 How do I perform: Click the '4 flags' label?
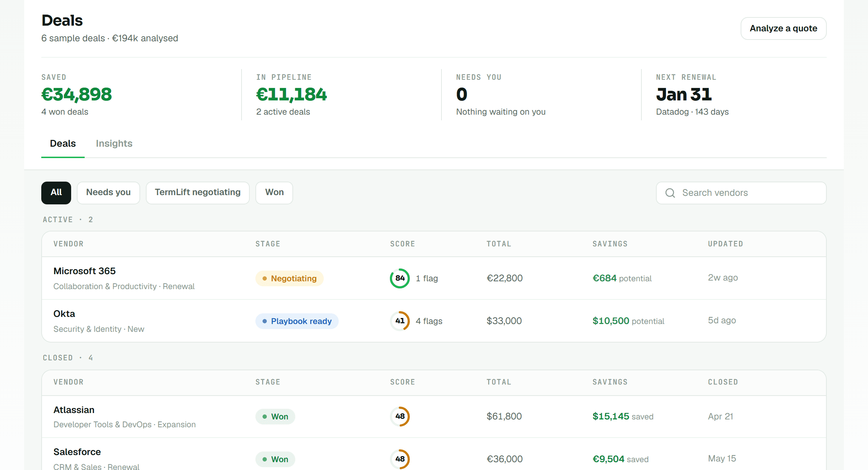pos(429,321)
